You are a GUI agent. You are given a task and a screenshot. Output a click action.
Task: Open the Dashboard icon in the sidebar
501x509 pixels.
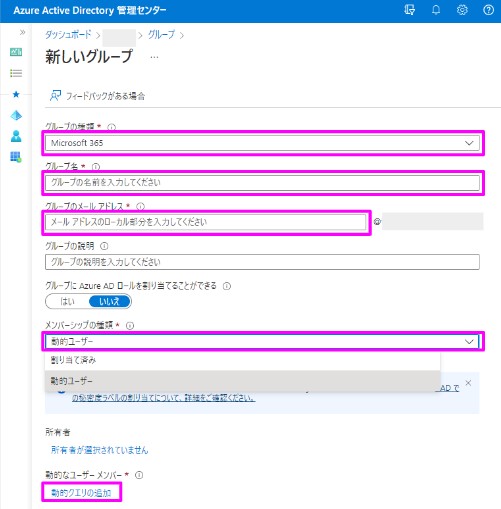click(16, 52)
